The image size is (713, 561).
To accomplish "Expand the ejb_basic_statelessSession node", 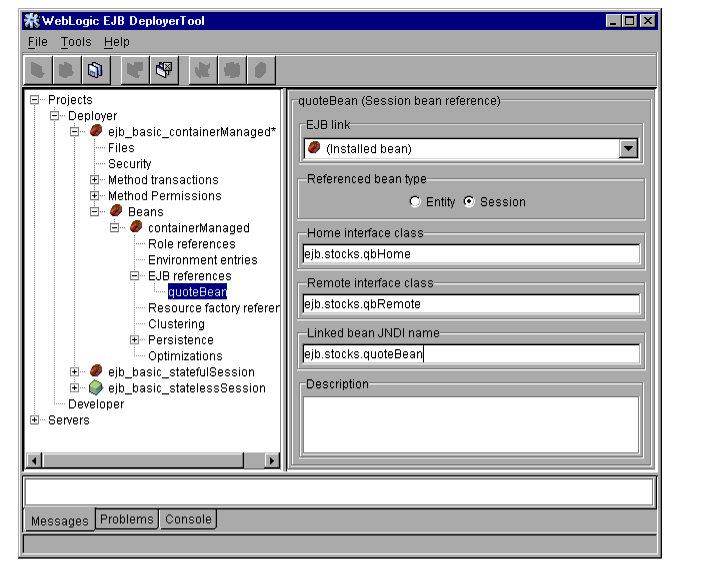I will coord(75,388).
